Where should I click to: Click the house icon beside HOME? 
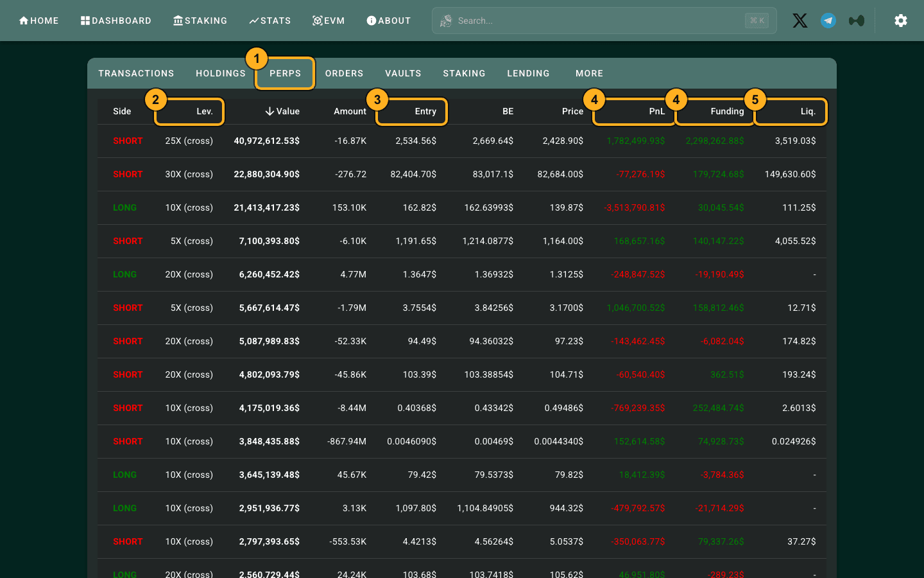(24, 21)
